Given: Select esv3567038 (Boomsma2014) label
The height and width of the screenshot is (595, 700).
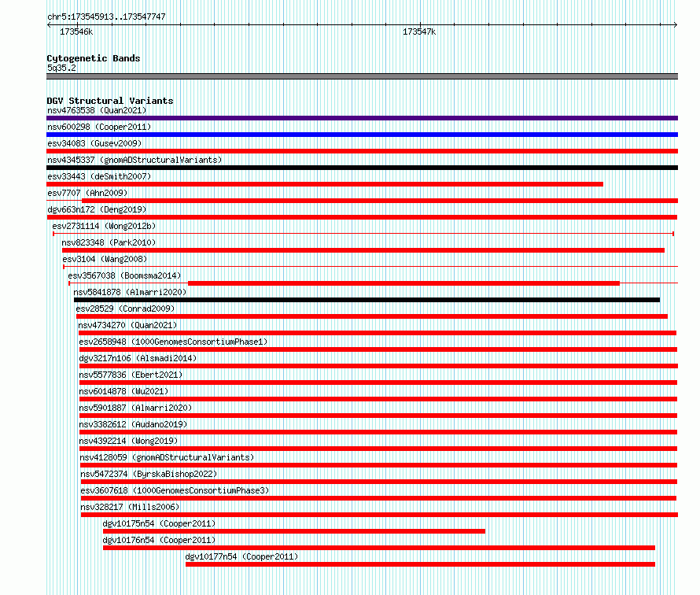Looking at the screenshot, I should point(124,275).
